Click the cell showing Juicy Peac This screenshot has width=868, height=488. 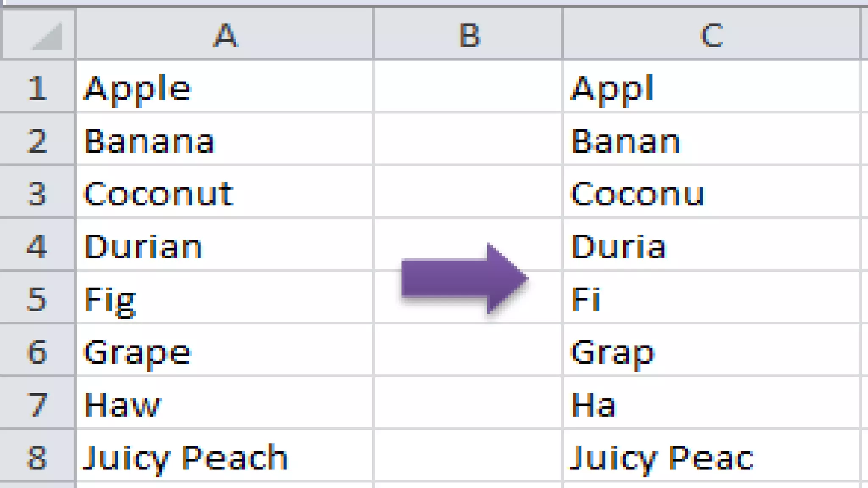pyautogui.click(x=711, y=457)
